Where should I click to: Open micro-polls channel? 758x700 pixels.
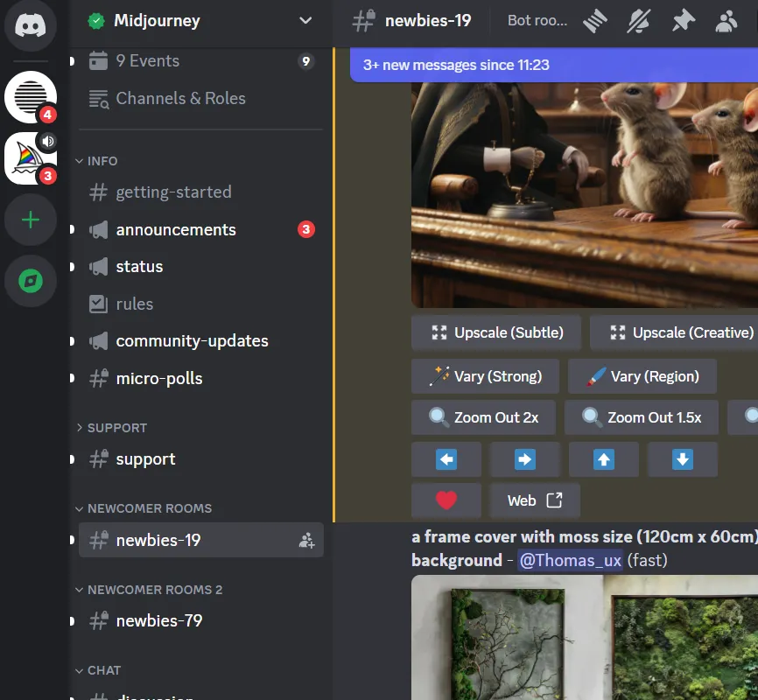click(200, 379)
